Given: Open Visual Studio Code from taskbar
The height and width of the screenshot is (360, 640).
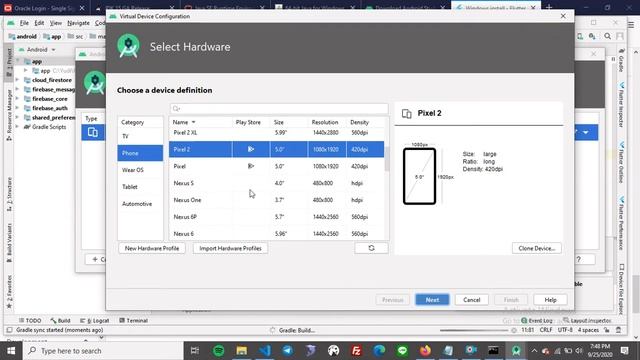Looking at the screenshot, I should tap(265, 351).
